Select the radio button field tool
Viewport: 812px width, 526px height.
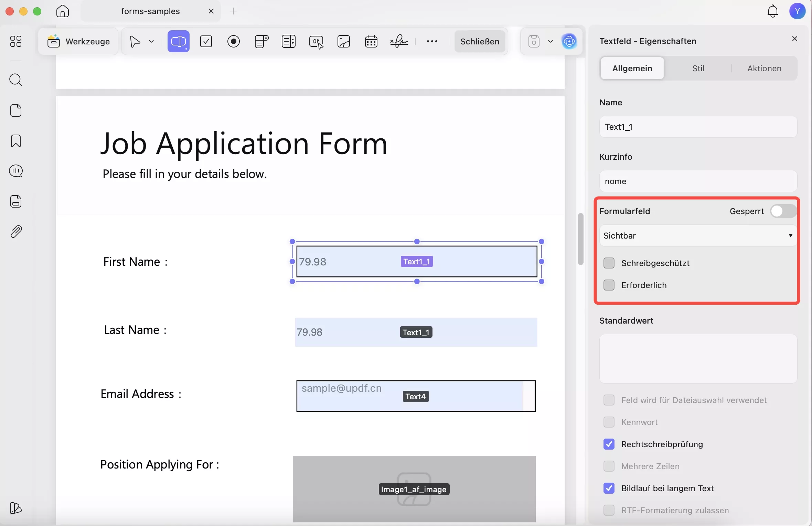(233, 41)
